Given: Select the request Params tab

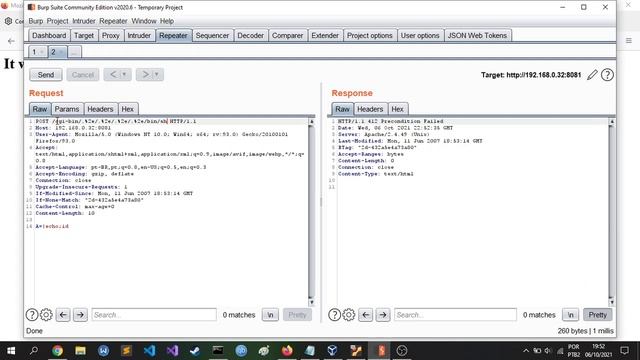Looking at the screenshot, I should pyautogui.click(x=67, y=109).
